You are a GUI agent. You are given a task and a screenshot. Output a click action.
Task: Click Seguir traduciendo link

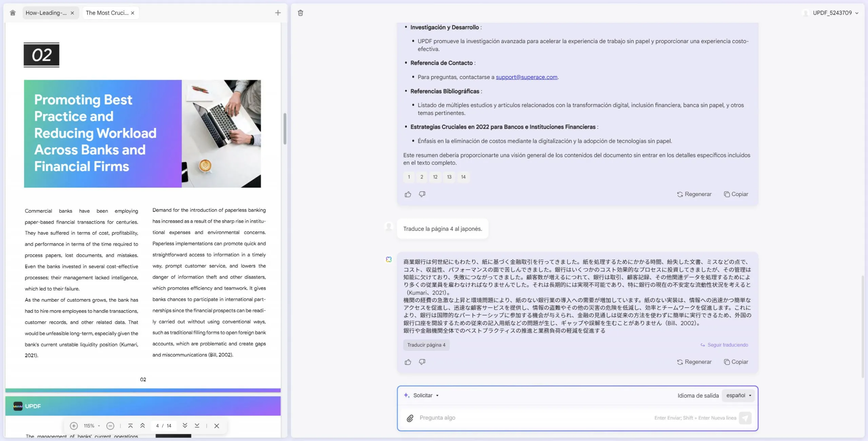[x=724, y=345]
